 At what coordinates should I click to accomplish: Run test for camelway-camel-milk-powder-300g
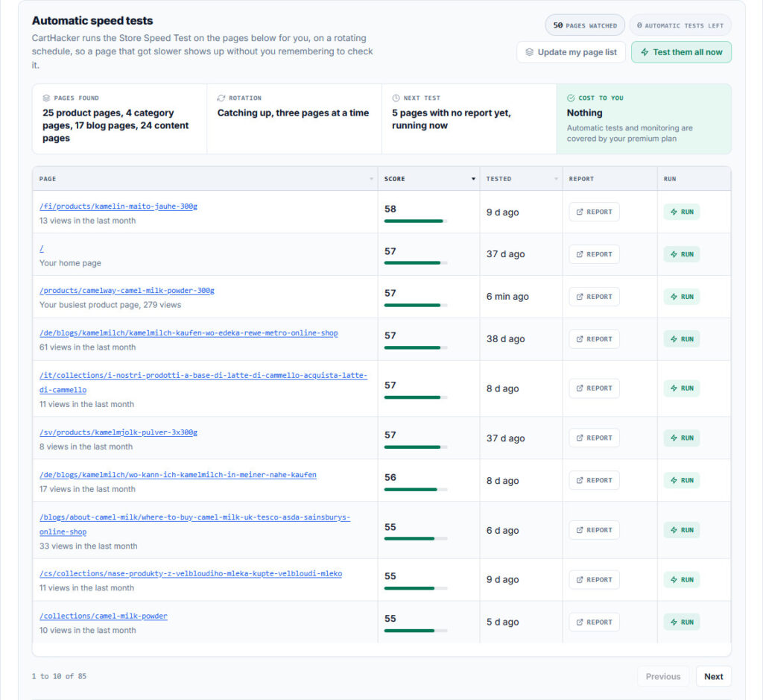coord(682,297)
